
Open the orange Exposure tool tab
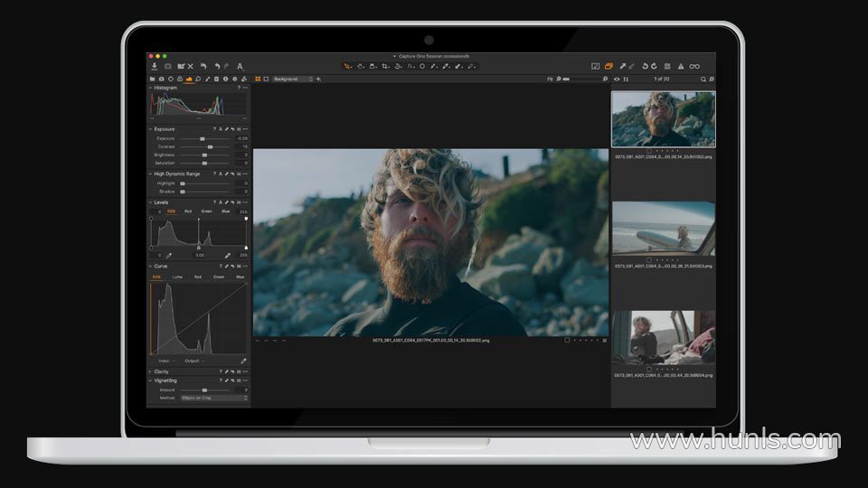189,80
